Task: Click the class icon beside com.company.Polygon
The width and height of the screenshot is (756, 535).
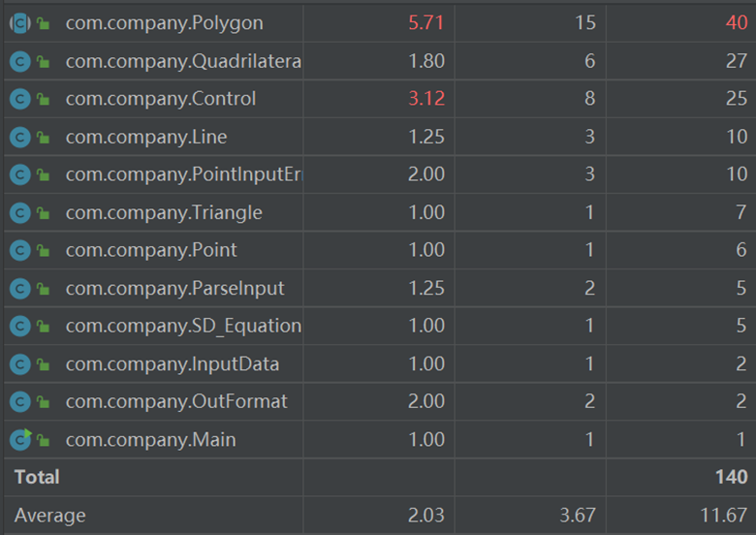Action: point(19,22)
